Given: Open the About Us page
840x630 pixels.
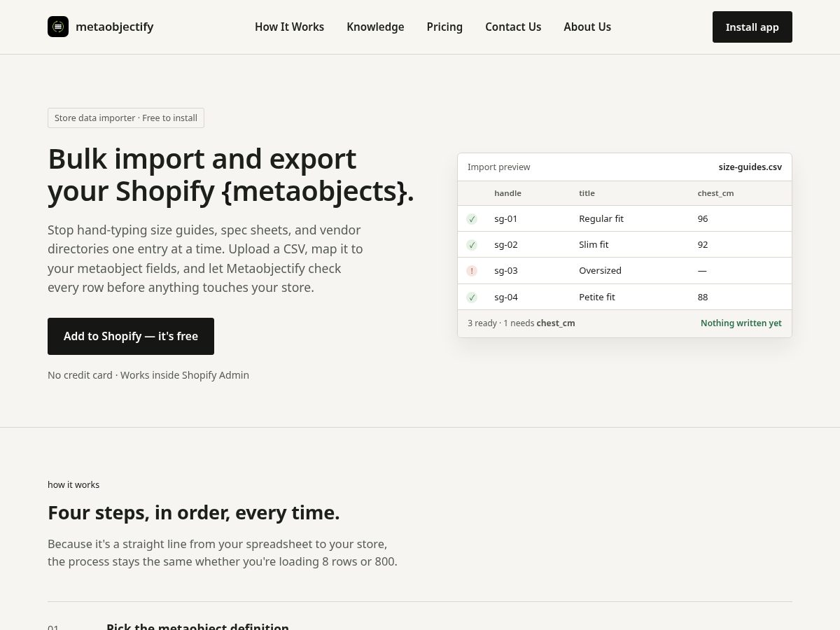Looking at the screenshot, I should [587, 27].
